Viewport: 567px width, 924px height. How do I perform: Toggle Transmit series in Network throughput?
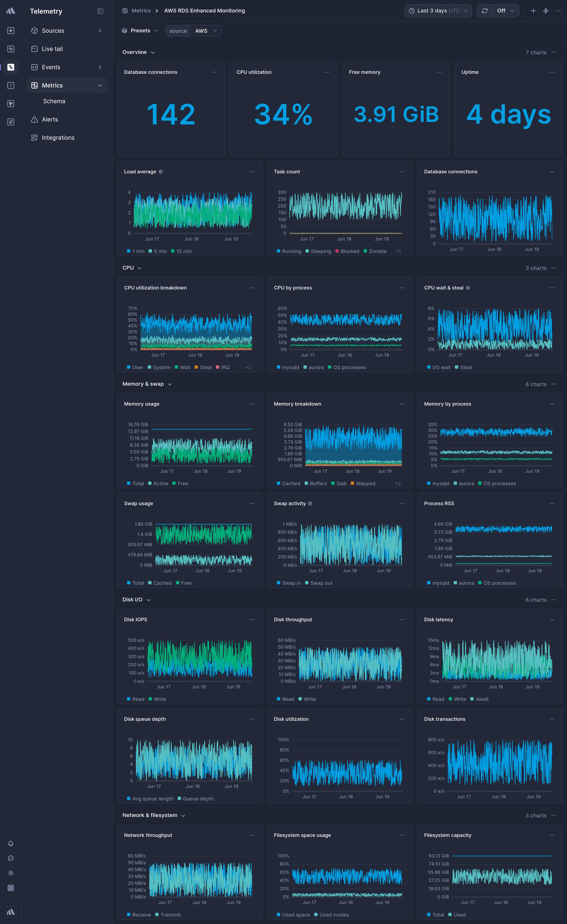[x=168, y=915]
